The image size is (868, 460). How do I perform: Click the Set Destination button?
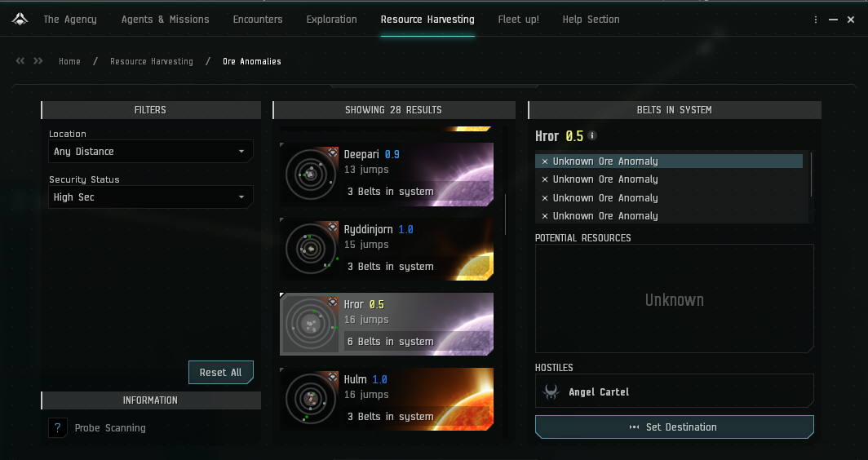pyautogui.click(x=674, y=427)
